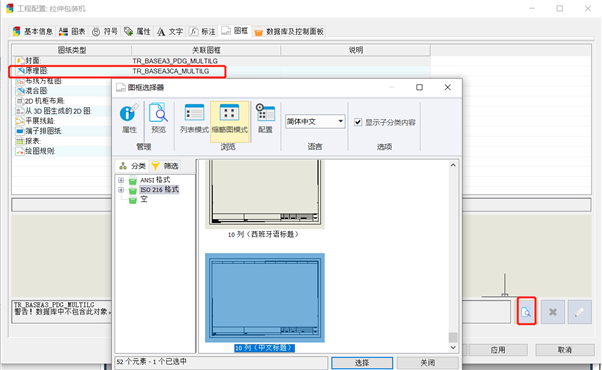Click the 选择 select button
This screenshot has width=602, height=370.
click(x=362, y=363)
